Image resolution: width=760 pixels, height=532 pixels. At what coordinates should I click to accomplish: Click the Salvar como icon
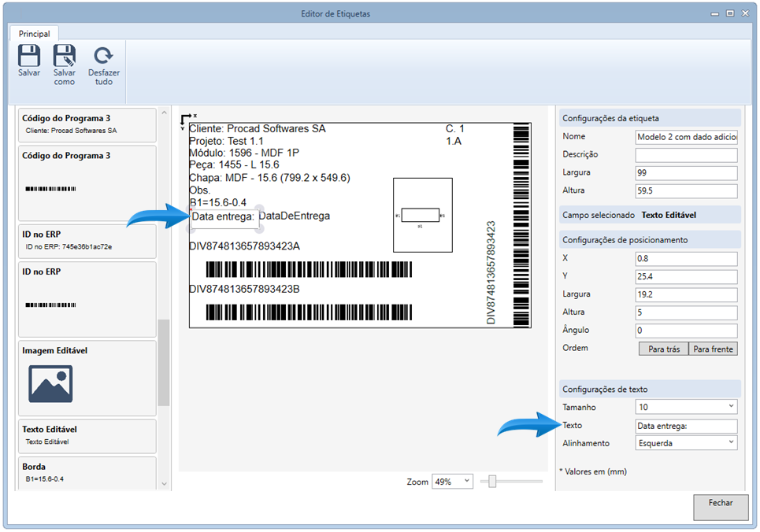(x=65, y=56)
